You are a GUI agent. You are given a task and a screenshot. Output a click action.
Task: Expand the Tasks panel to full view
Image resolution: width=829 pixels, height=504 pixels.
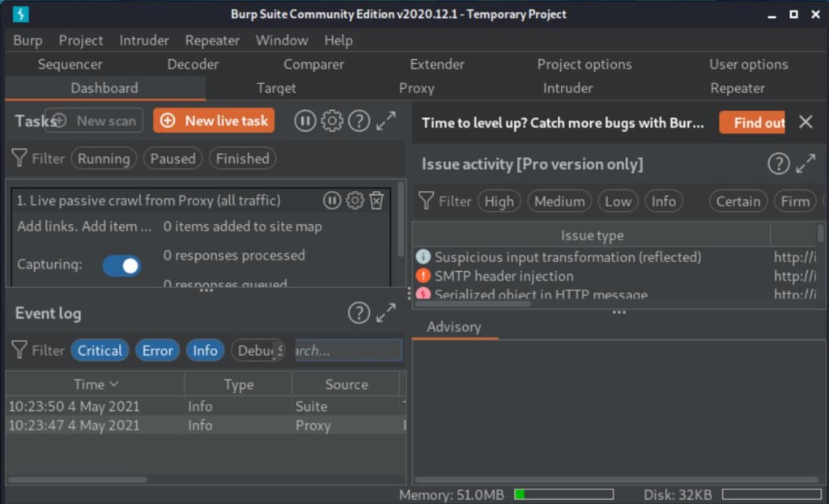pyautogui.click(x=386, y=121)
